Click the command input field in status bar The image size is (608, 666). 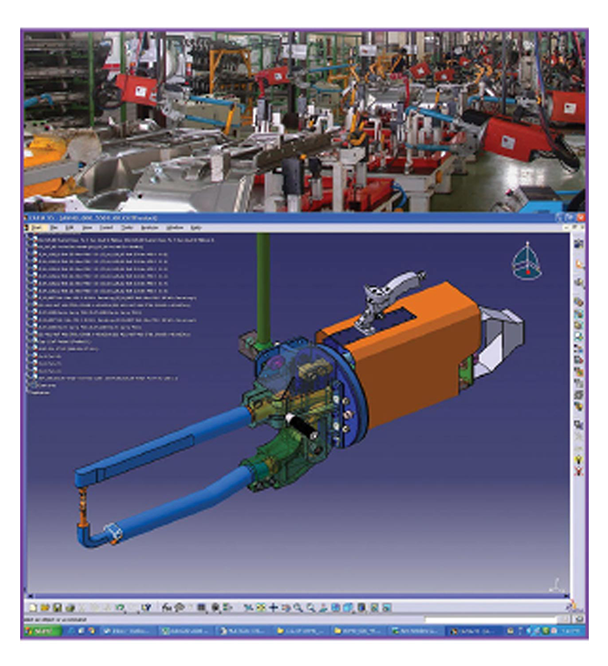[x=491, y=620]
